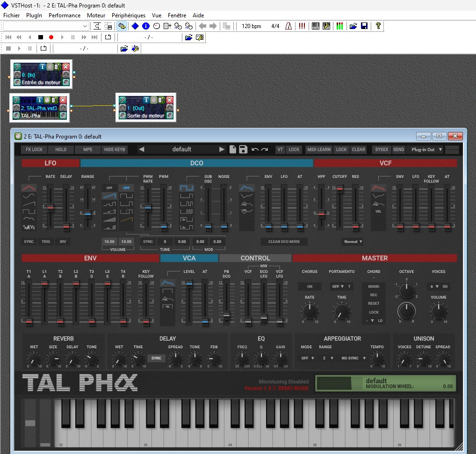Click the chord MONO button
476x454 pixels.
coord(374,286)
